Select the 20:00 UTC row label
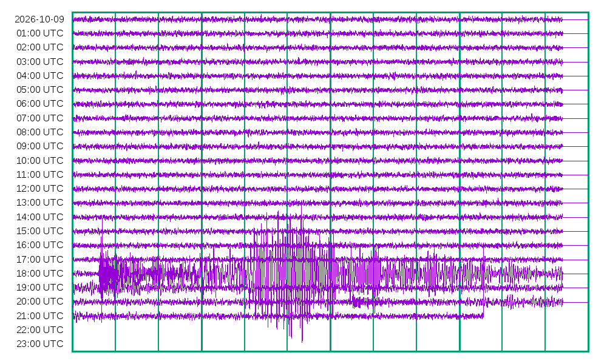The image size is (607, 364). click(x=40, y=302)
